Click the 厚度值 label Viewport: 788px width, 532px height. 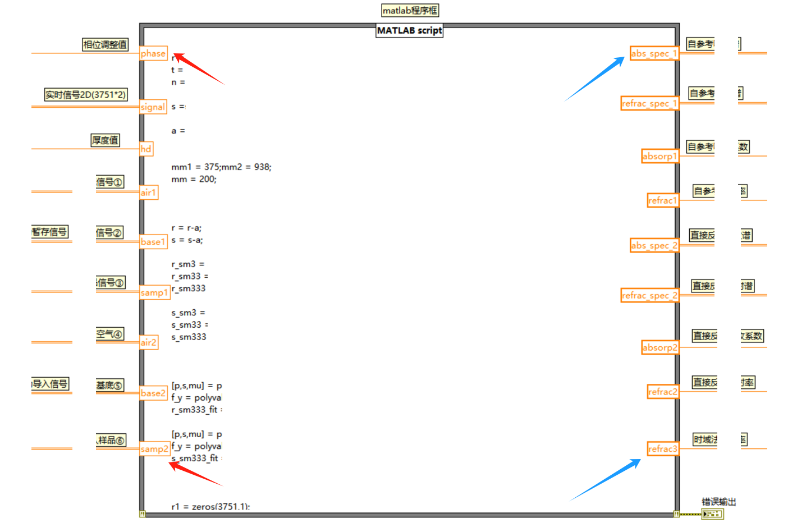[x=105, y=140]
